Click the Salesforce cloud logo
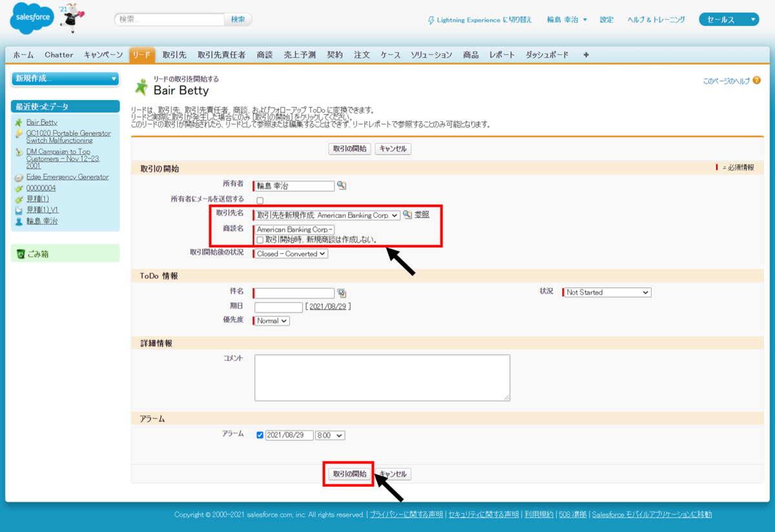Screen dimensions: 775x532 coord(32,19)
